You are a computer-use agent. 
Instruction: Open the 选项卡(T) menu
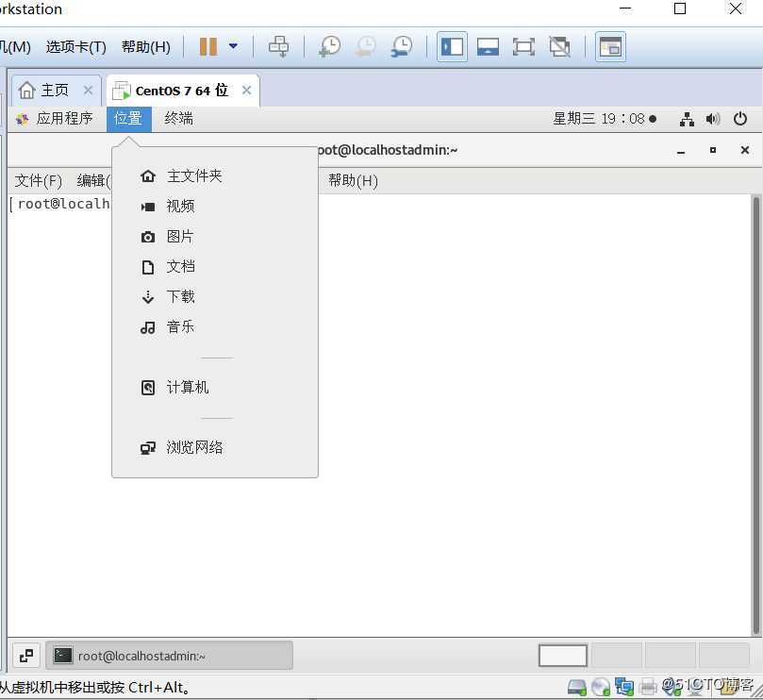[x=75, y=47]
